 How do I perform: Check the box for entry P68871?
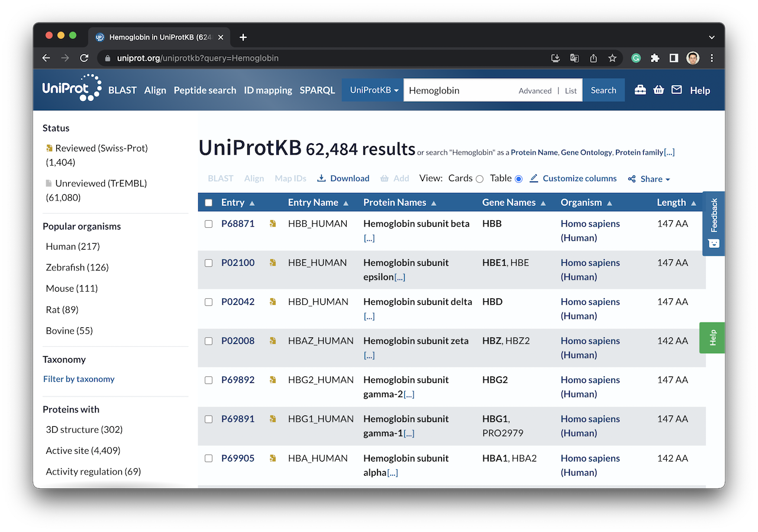[x=208, y=224]
